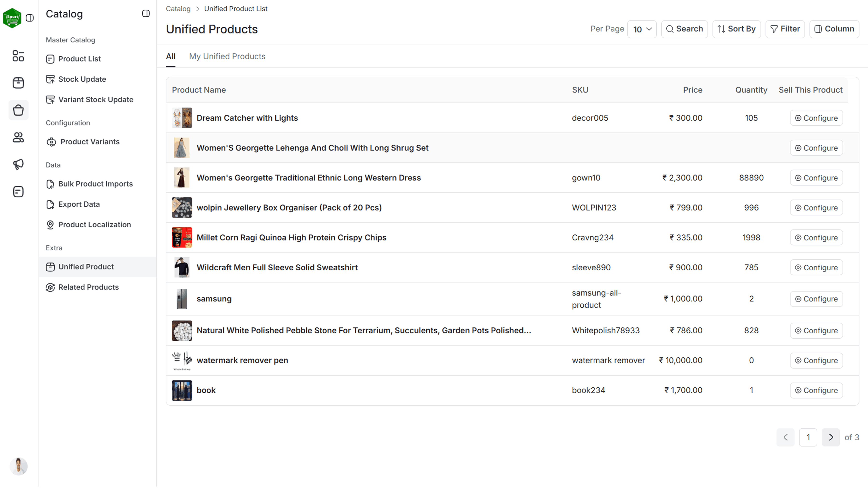Collapse the Catalog panel using its header toggle

(x=146, y=13)
